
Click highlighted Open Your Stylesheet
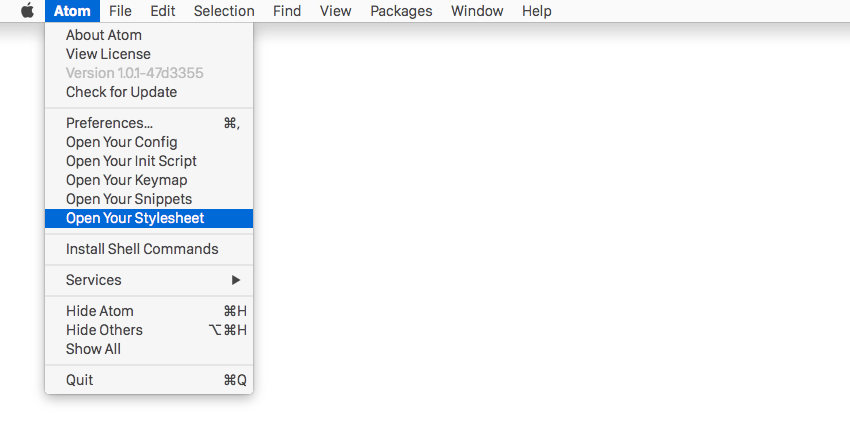pyautogui.click(x=149, y=218)
